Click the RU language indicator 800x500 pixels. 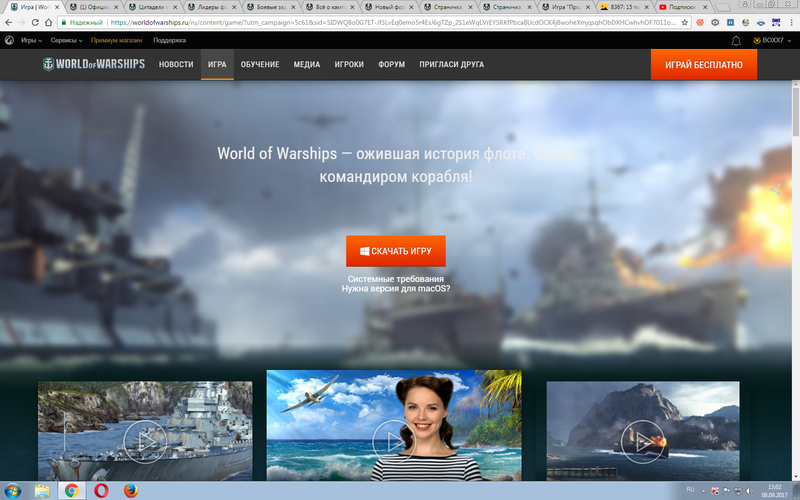point(690,490)
